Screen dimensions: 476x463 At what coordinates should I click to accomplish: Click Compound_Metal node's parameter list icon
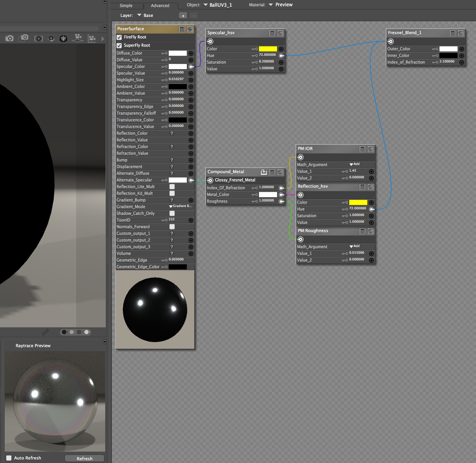click(272, 172)
